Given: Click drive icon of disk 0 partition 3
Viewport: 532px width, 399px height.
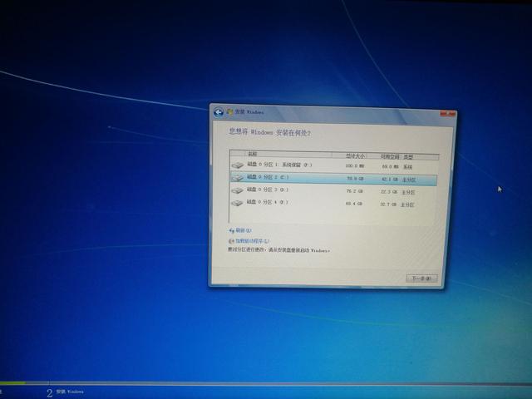Looking at the screenshot, I should tap(237, 190).
